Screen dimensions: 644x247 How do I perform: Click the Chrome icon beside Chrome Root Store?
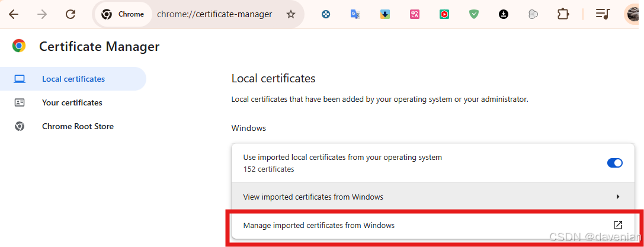point(20,126)
